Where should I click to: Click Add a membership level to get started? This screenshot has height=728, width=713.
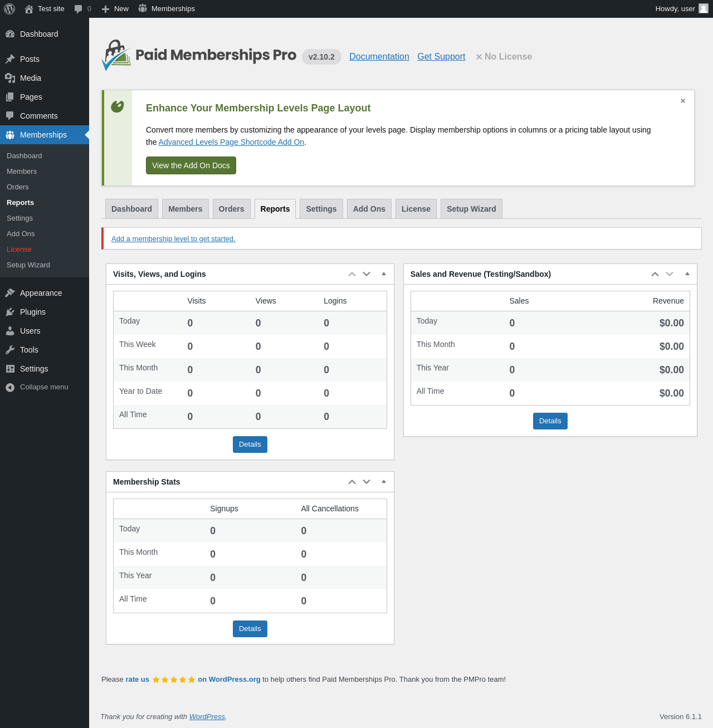pyautogui.click(x=173, y=239)
